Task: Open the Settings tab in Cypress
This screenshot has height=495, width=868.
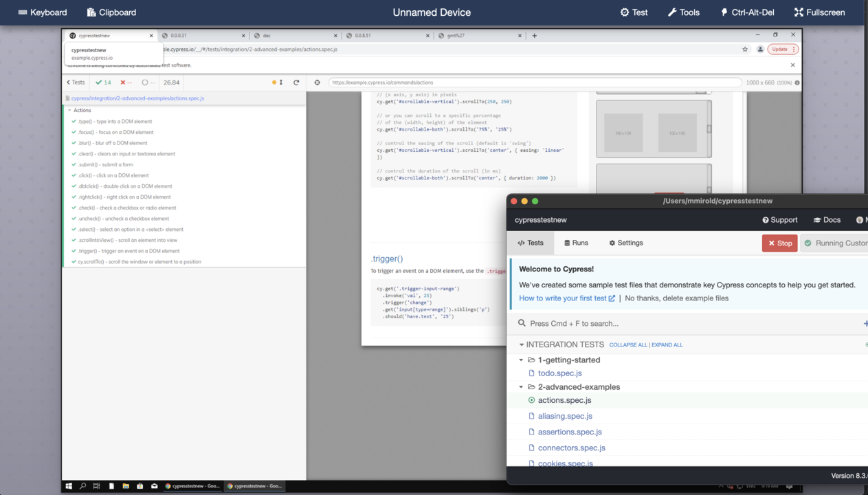Action: pyautogui.click(x=626, y=243)
